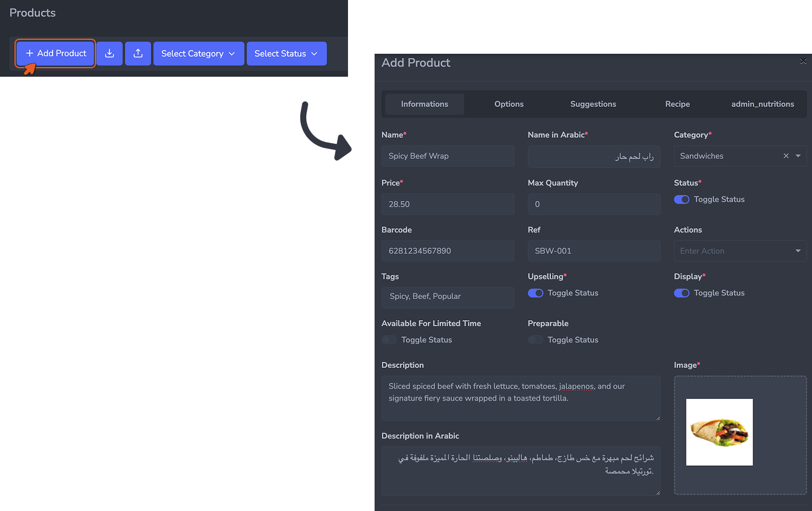Screen dimensions: 812x511
Task: Click the chevron on Select Status
Action: (x=314, y=54)
